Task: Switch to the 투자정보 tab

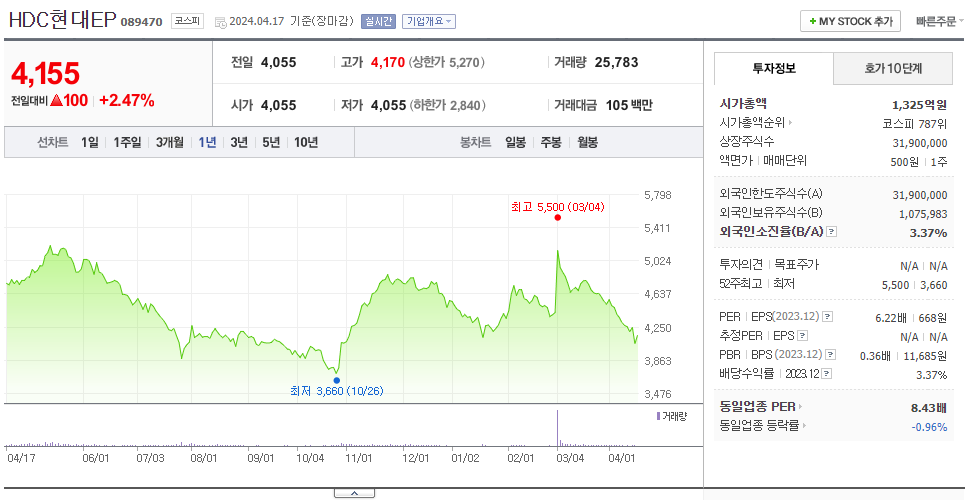Action: (774, 69)
